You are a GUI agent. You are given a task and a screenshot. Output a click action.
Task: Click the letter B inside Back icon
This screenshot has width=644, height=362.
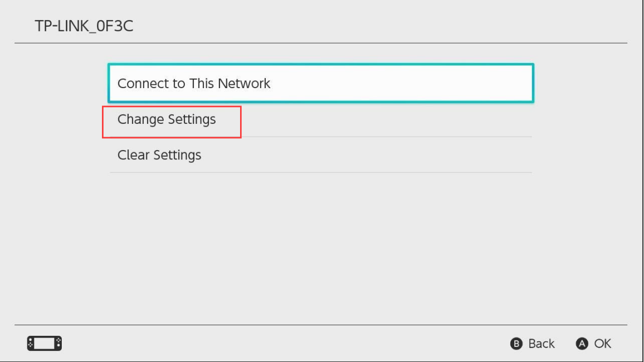pos(516,344)
